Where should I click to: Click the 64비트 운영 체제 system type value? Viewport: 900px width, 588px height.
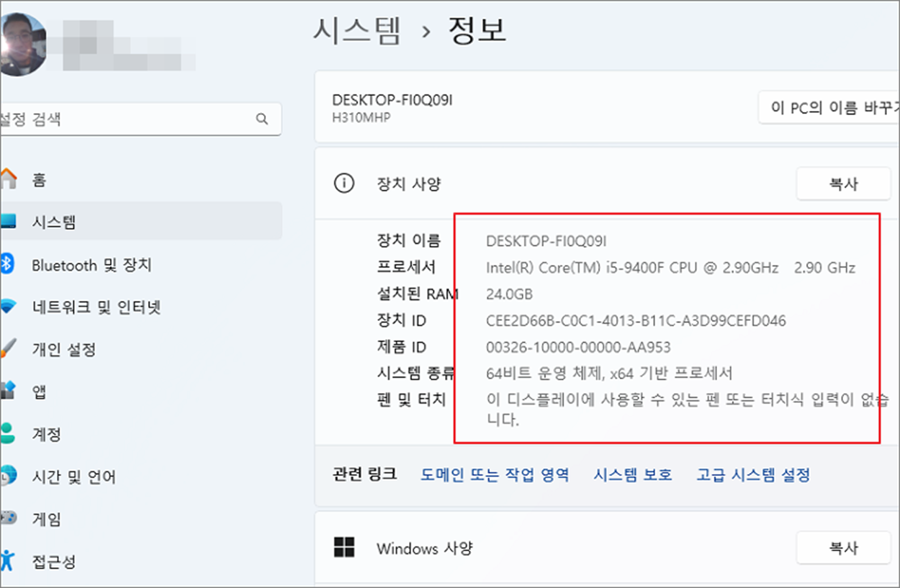click(610, 374)
